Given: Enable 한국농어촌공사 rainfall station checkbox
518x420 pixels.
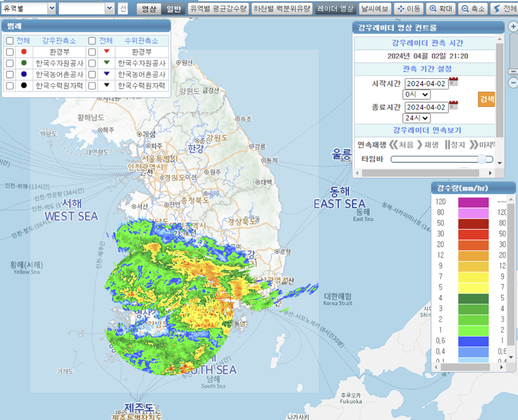Looking at the screenshot, I should (x=10, y=74).
